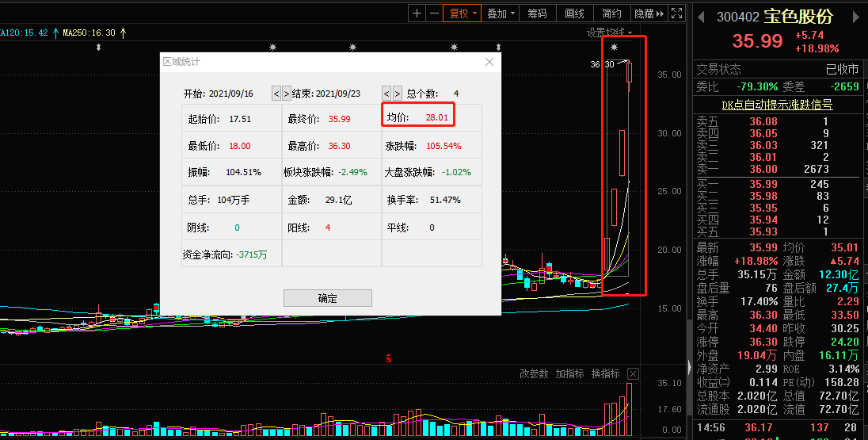Close the volume indicator panel
This screenshot has width=868, height=440.
pos(634,374)
